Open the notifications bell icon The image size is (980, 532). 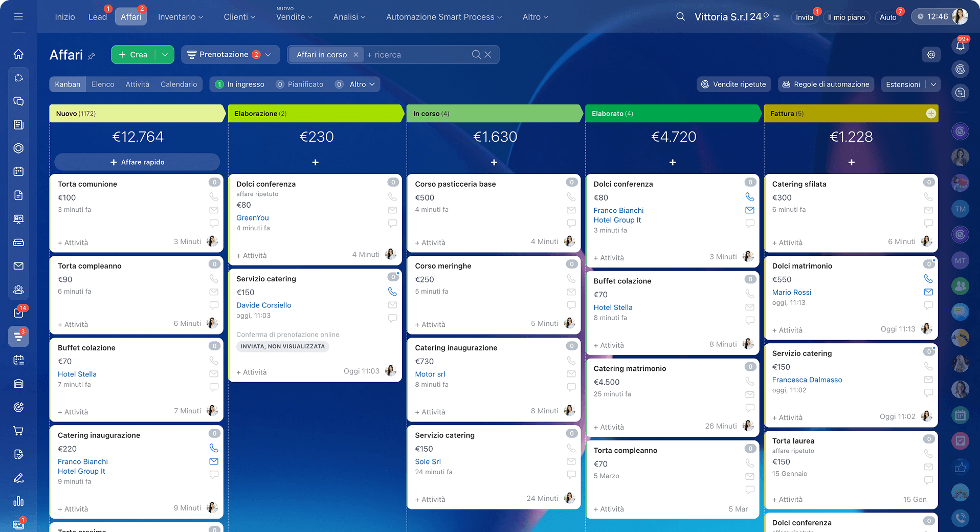(960, 46)
